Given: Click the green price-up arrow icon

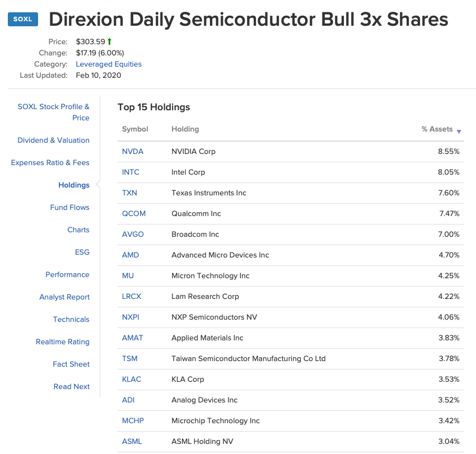Looking at the screenshot, I should [x=110, y=41].
